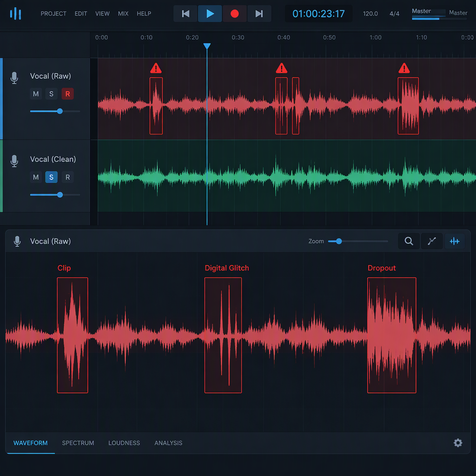Click the warning icon near 0:40 on raw track

pos(281,68)
